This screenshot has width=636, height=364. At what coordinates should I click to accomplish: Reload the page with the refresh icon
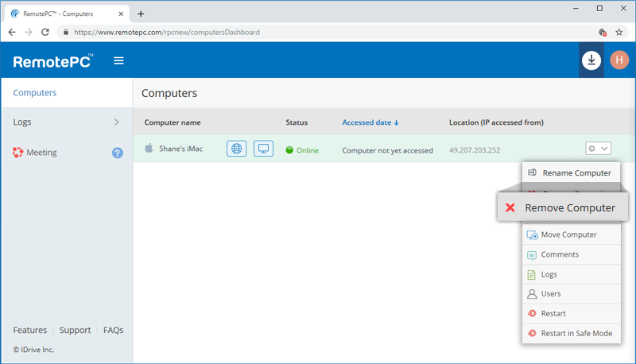45,32
